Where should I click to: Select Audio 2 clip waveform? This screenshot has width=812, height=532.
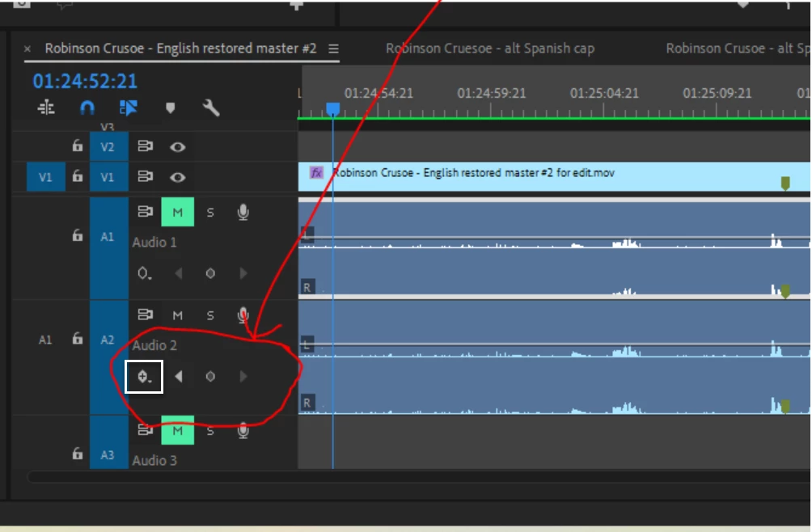point(554,357)
